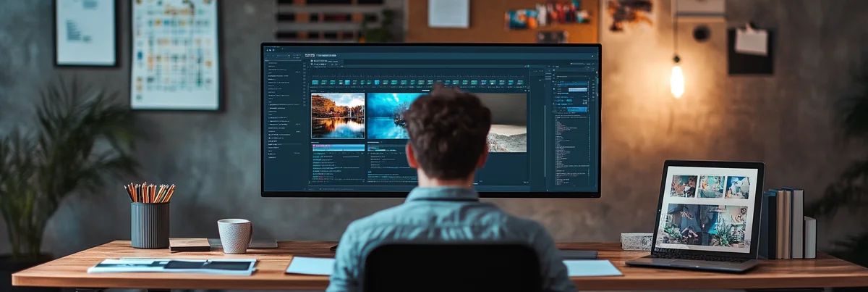Select the large bottom image on the laptop
This screenshot has width=868, height=292.
point(705,225)
